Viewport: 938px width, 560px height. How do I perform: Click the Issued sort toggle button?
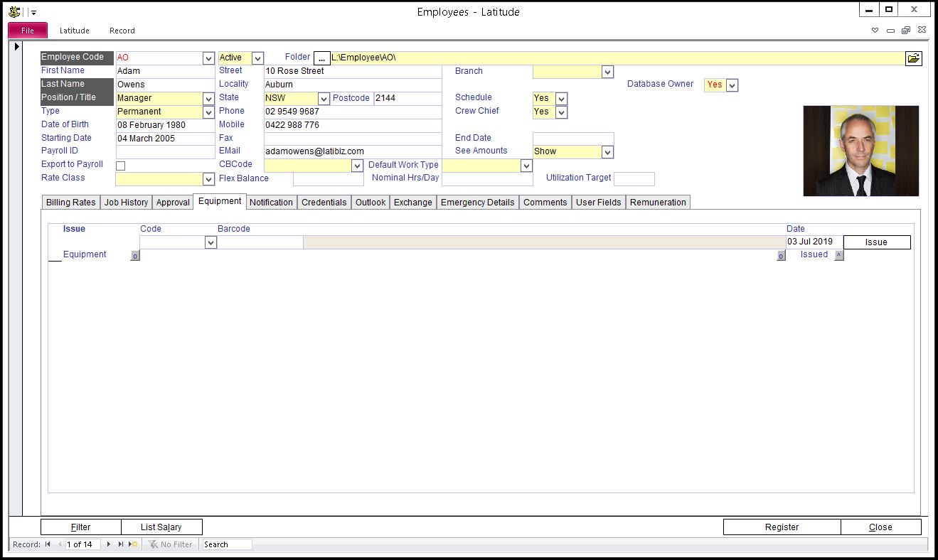coord(839,255)
